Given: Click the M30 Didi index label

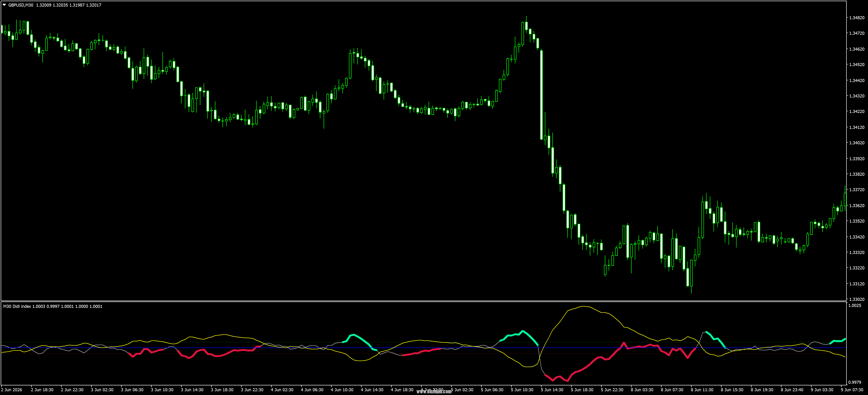Looking at the screenshot, I should click(17, 306).
